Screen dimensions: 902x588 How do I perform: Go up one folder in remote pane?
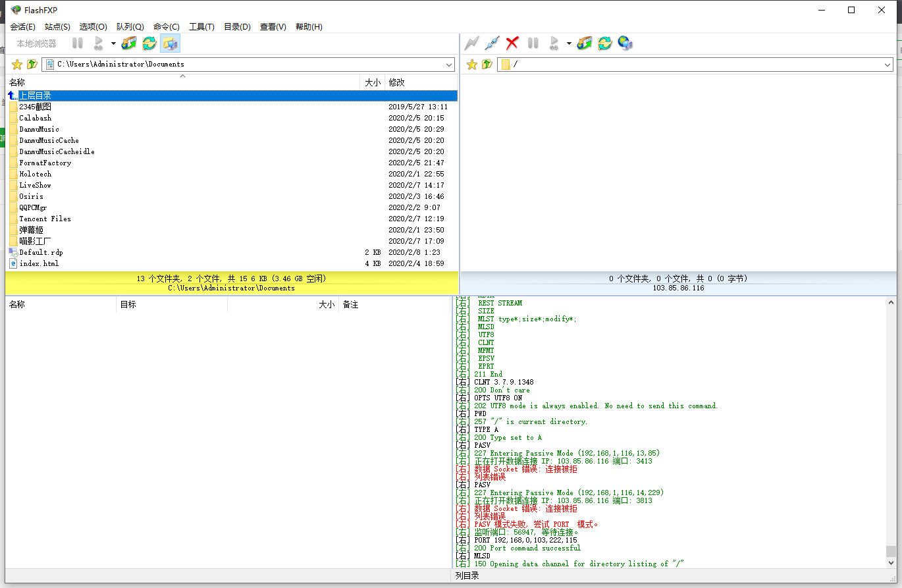pyautogui.click(x=487, y=65)
